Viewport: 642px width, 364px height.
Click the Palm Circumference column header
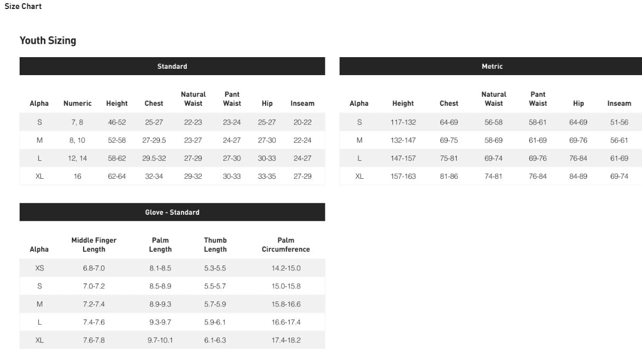click(x=286, y=244)
